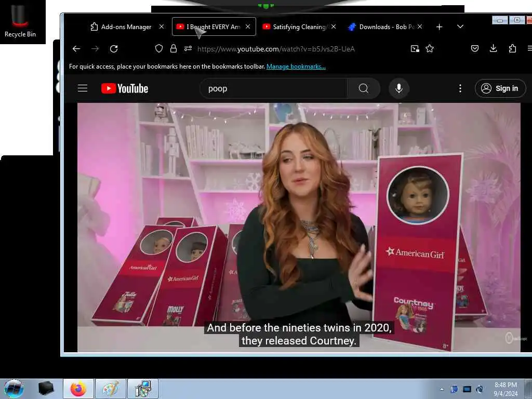Open the Recycle Bin on the desktop
The width and height of the screenshot is (532, 399).
point(20,21)
